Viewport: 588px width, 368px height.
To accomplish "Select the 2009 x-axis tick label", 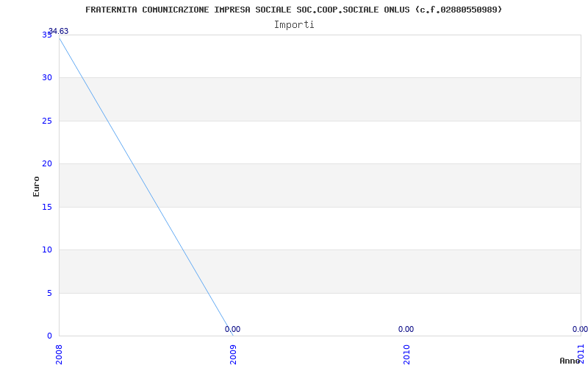I will point(233,354).
